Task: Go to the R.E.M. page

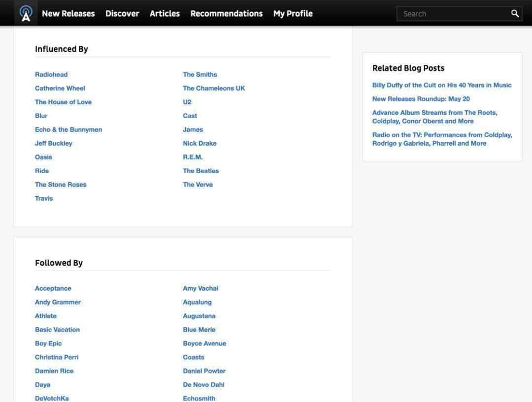Action: (x=193, y=157)
